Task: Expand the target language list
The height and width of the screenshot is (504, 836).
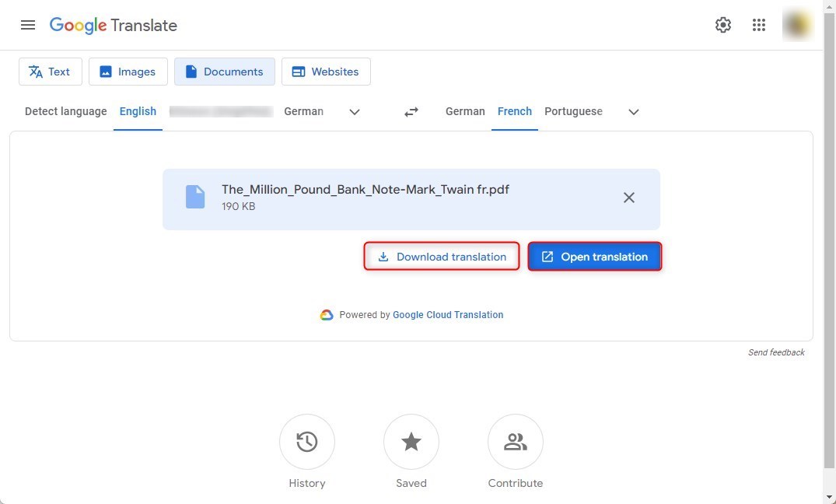Action: coord(634,112)
